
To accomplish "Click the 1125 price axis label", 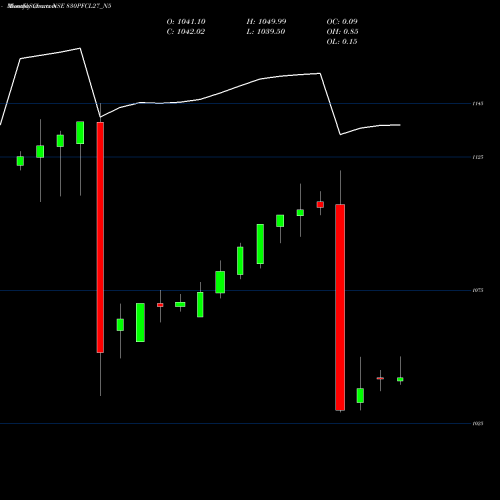I will (x=478, y=157).
